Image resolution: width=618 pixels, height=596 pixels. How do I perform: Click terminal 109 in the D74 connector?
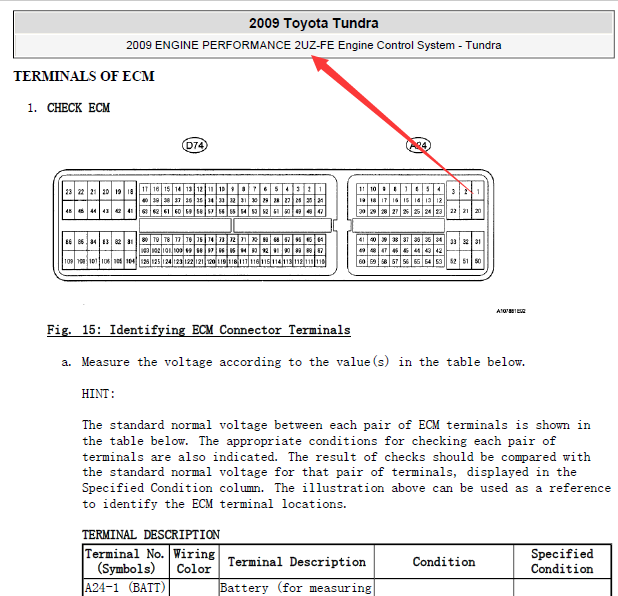[x=69, y=261]
